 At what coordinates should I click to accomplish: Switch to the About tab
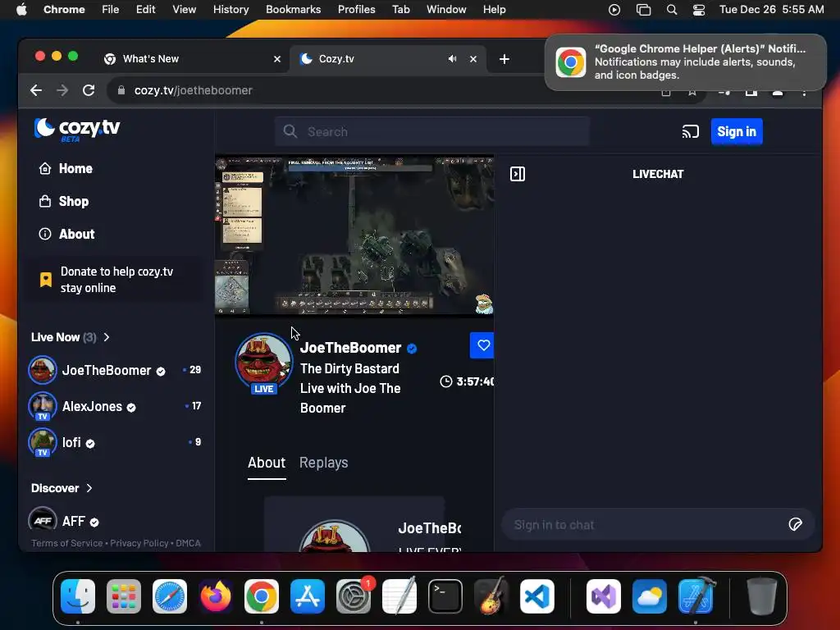pos(267,463)
